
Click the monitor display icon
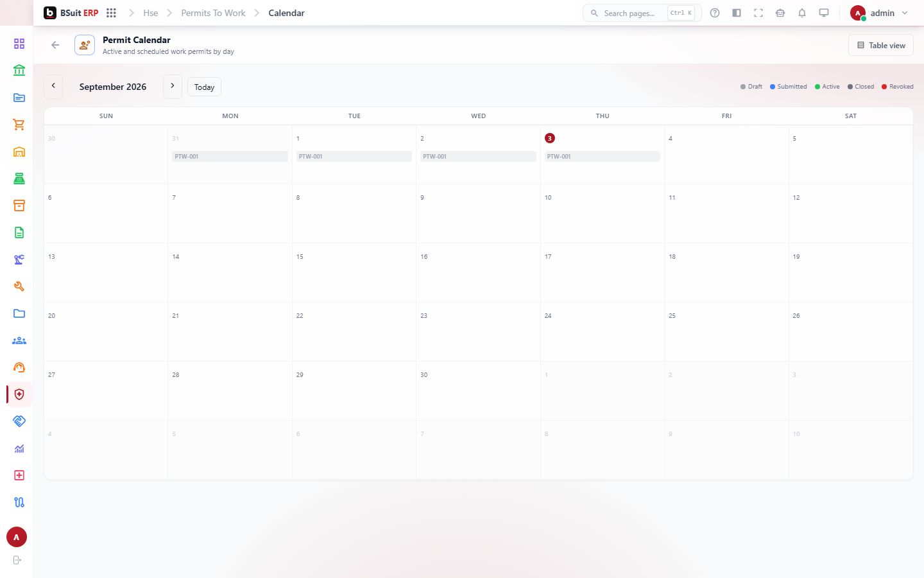coord(824,13)
